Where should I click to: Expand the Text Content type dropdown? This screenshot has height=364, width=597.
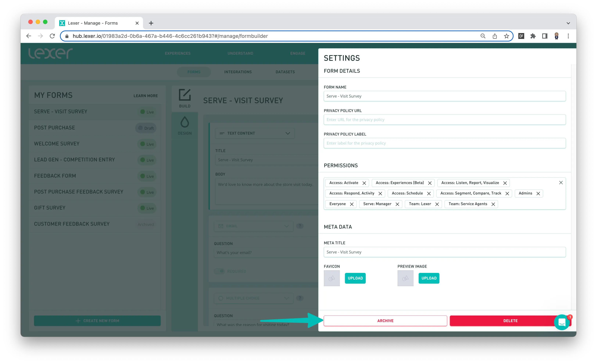click(x=255, y=133)
